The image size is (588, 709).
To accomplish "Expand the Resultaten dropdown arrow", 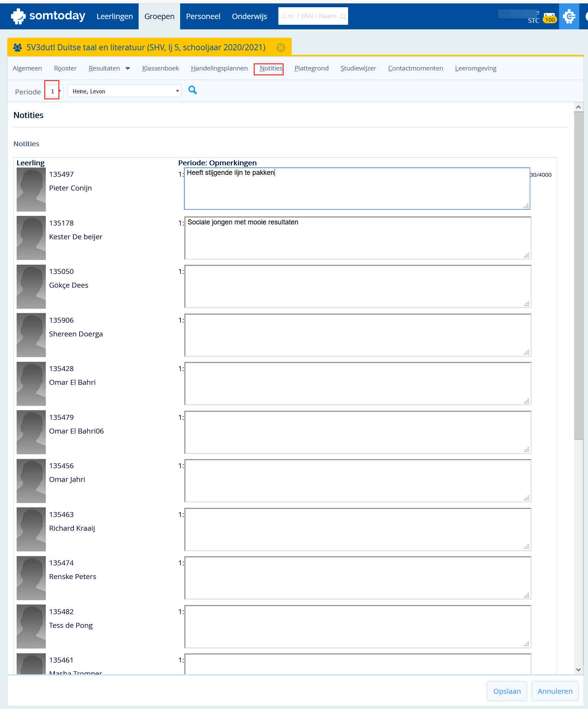I will tap(128, 69).
